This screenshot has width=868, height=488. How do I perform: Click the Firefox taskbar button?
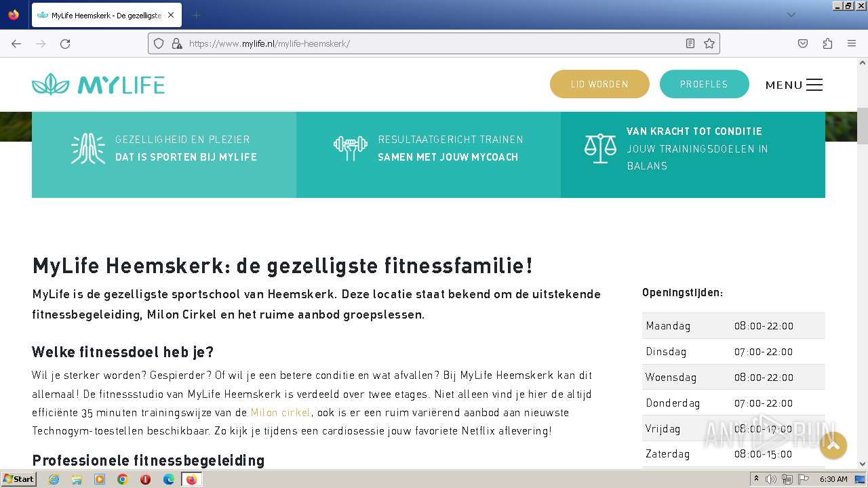pos(191,479)
